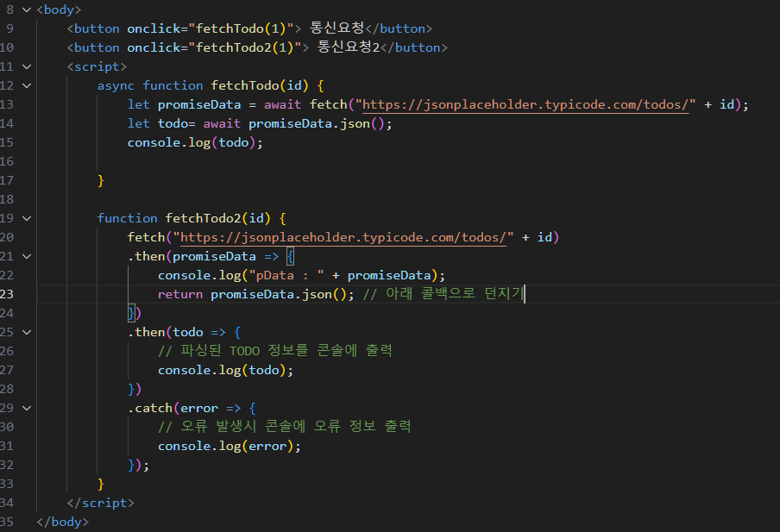Click the '"pData : "' string literal
The height and width of the screenshot is (532, 780).
[286, 275]
